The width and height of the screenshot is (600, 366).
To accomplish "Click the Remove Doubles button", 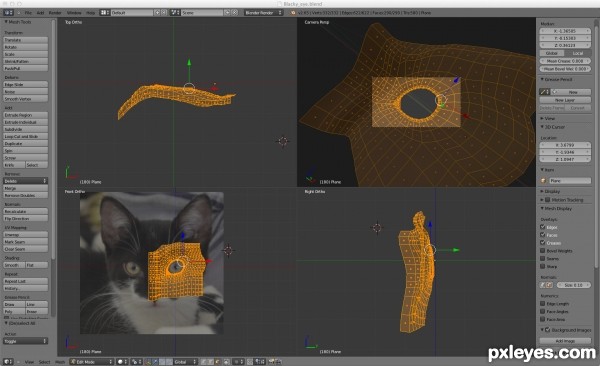I will click(26, 195).
